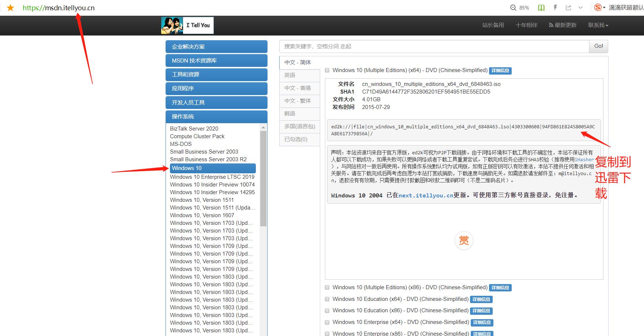This screenshot has height=336, width=644.
Task: Expand the browser toolbar chevron dropdown
Action: [580, 8]
